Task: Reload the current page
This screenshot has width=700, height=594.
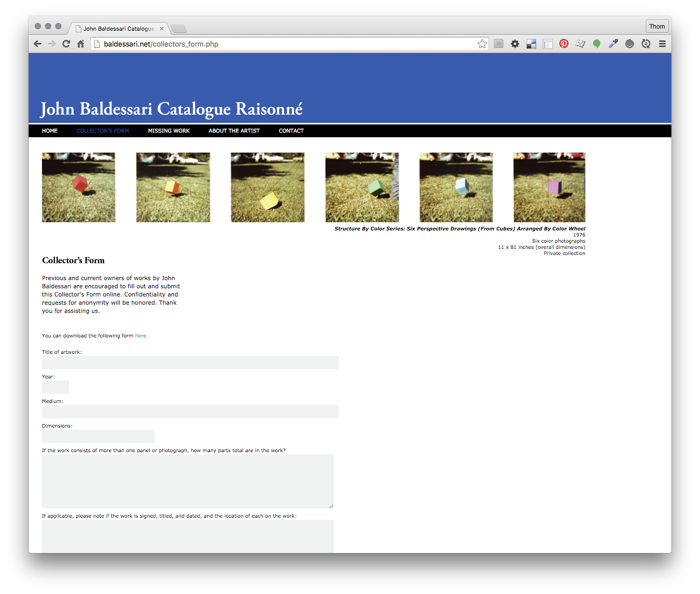Action: tap(66, 44)
